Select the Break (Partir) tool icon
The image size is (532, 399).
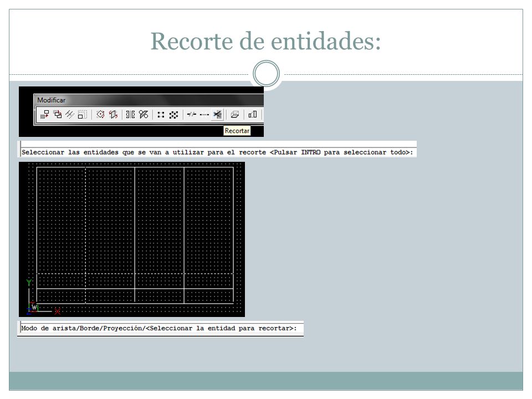(x=191, y=115)
